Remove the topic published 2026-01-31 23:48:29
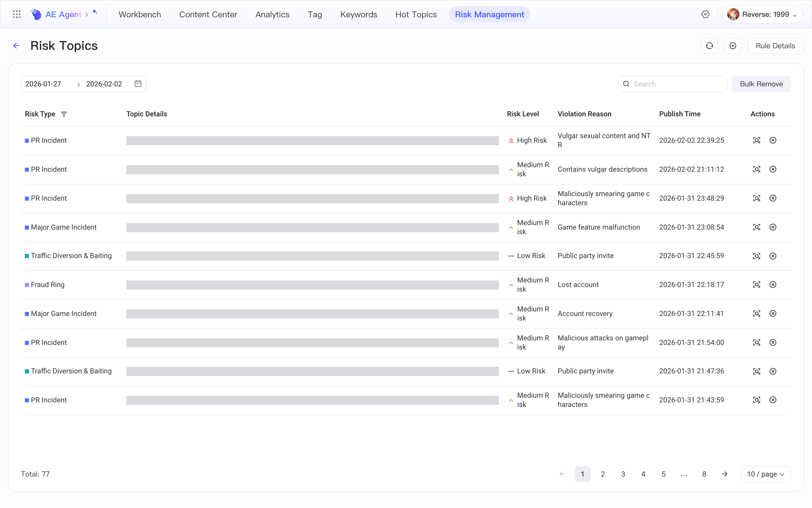 pos(773,198)
